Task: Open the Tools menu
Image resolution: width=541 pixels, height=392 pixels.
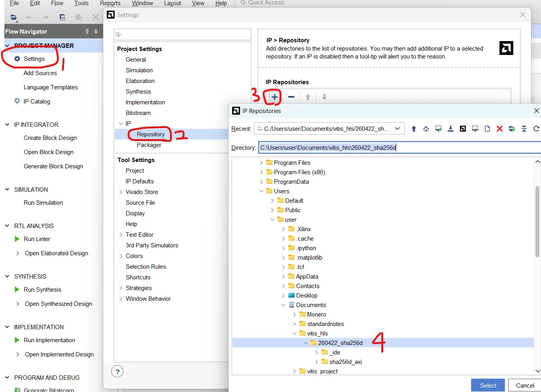Action: [x=81, y=3]
